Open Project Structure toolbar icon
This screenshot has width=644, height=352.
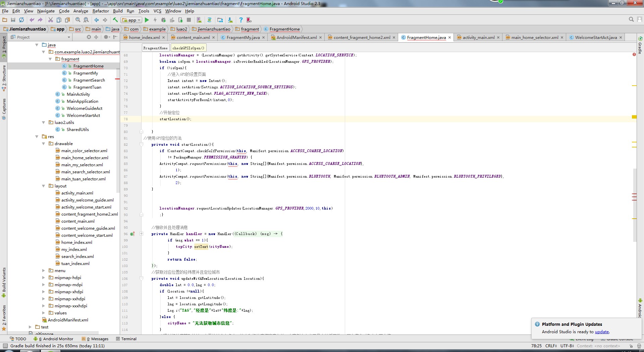pyautogui.click(x=220, y=20)
